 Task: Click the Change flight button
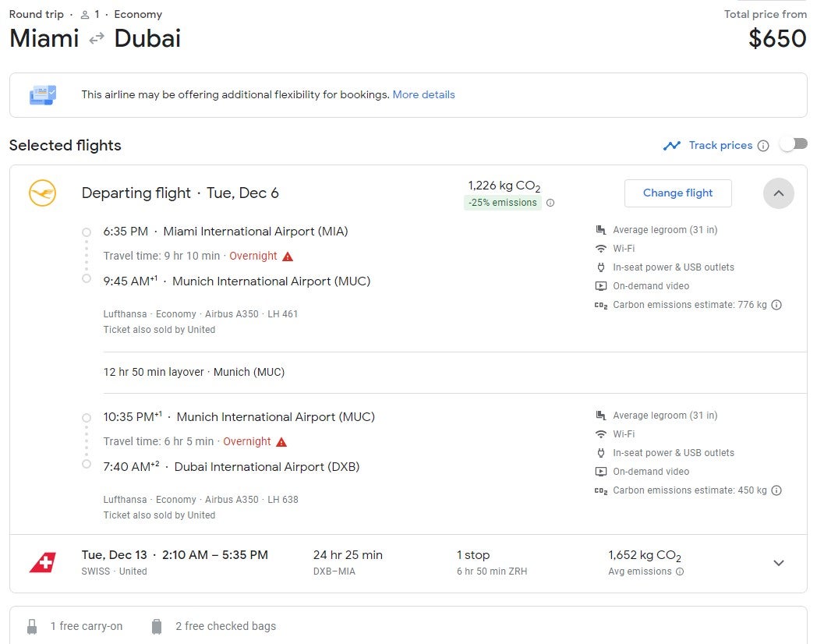point(677,193)
